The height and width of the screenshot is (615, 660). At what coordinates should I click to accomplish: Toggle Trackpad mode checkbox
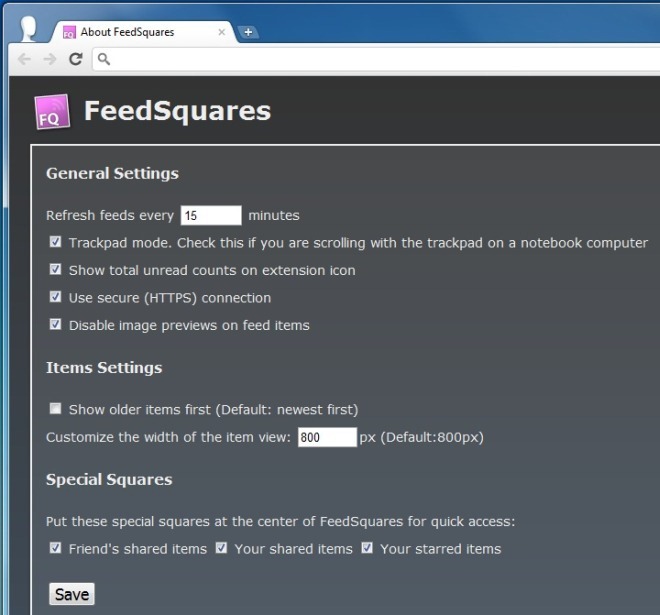[56, 242]
